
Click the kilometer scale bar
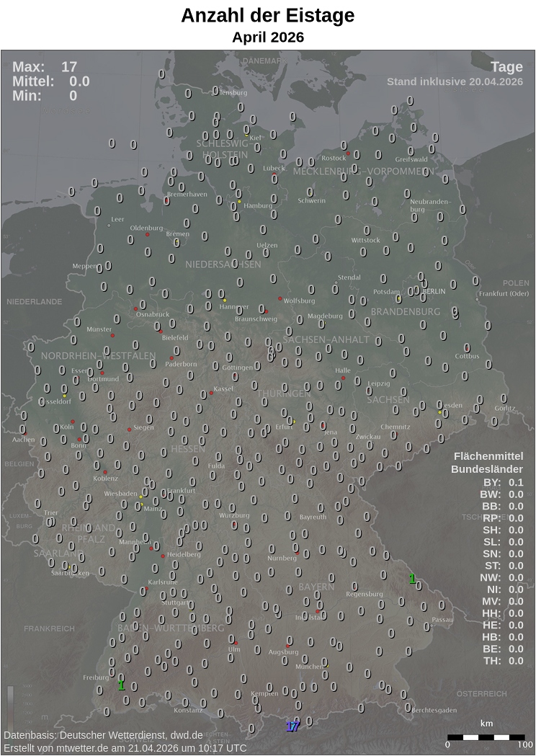coord(486,737)
